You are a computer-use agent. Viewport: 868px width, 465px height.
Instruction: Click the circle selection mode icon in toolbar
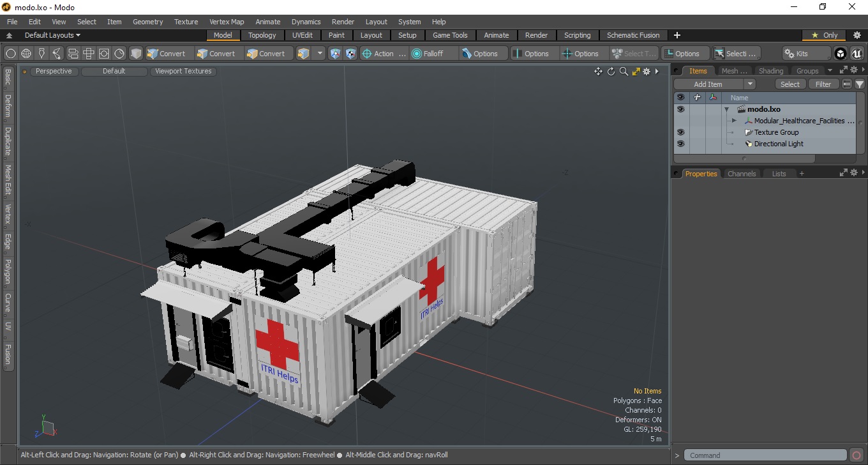click(x=11, y=54)
